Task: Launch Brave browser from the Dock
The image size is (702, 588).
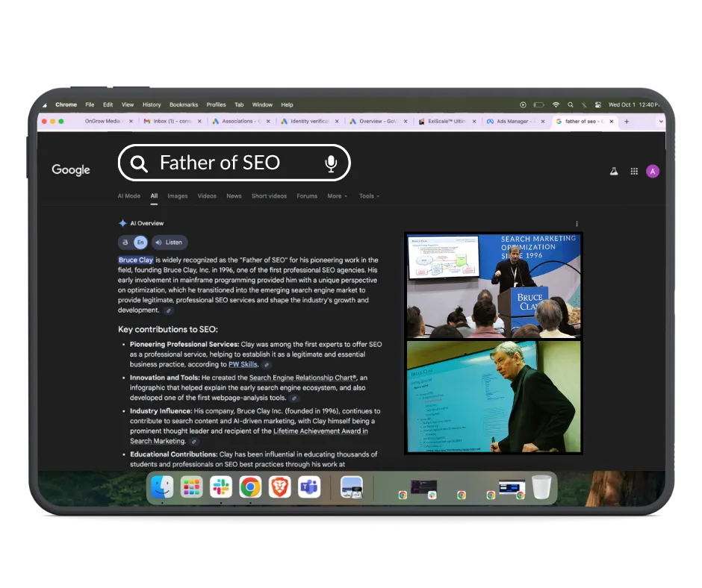Action: 280,487
